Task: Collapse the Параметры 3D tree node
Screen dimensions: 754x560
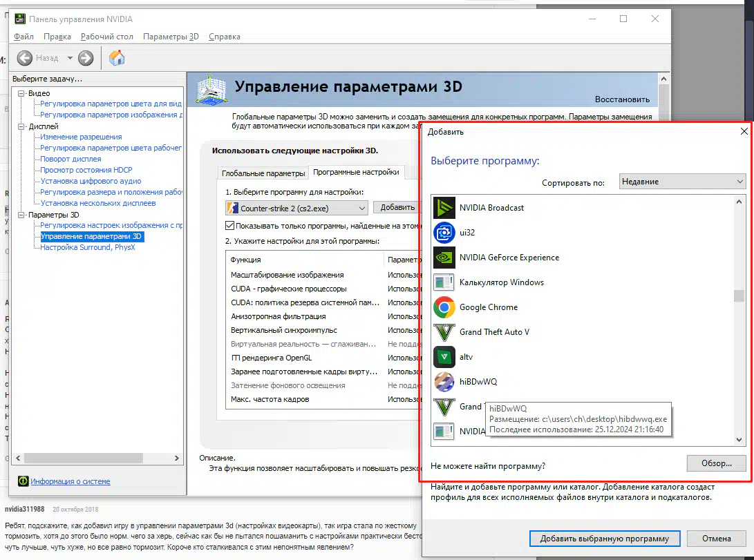Action: tap(21, 215)
